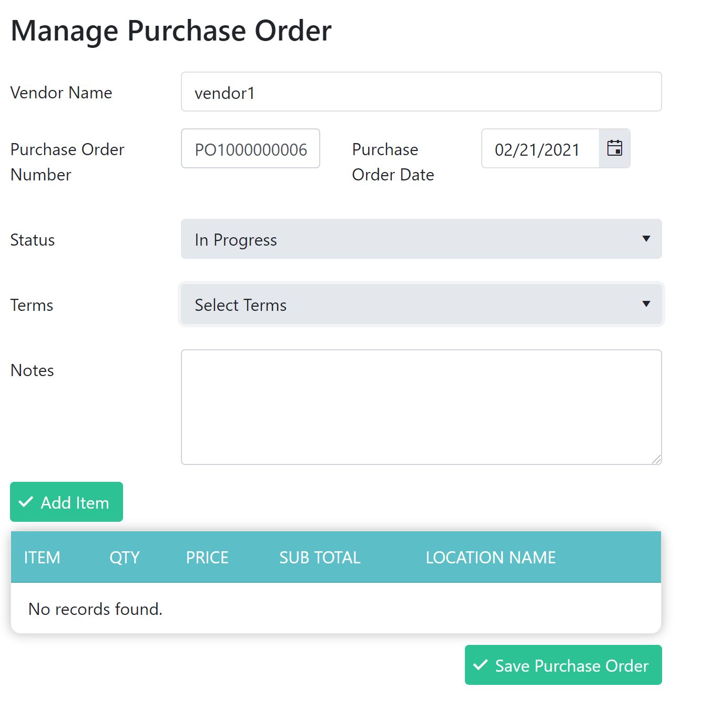The image size is (701, 728).
Task: Select the PRICE column header
Action: [207, 558]
